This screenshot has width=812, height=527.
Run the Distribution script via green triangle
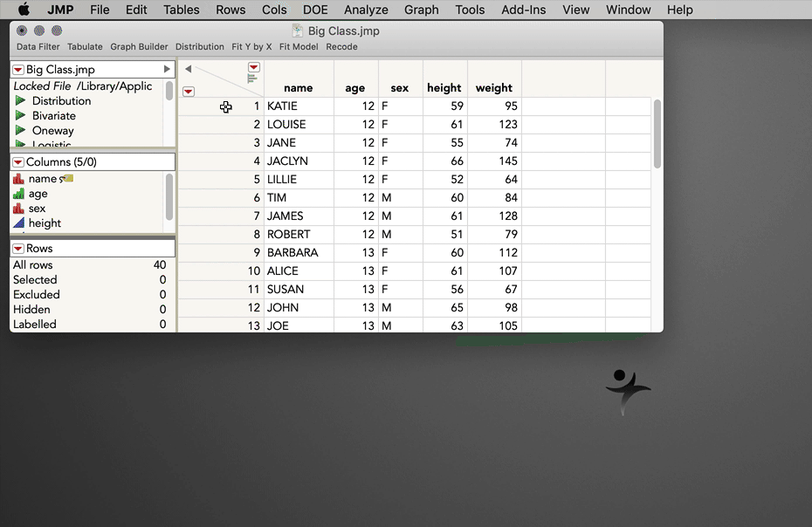coord(20,100)
